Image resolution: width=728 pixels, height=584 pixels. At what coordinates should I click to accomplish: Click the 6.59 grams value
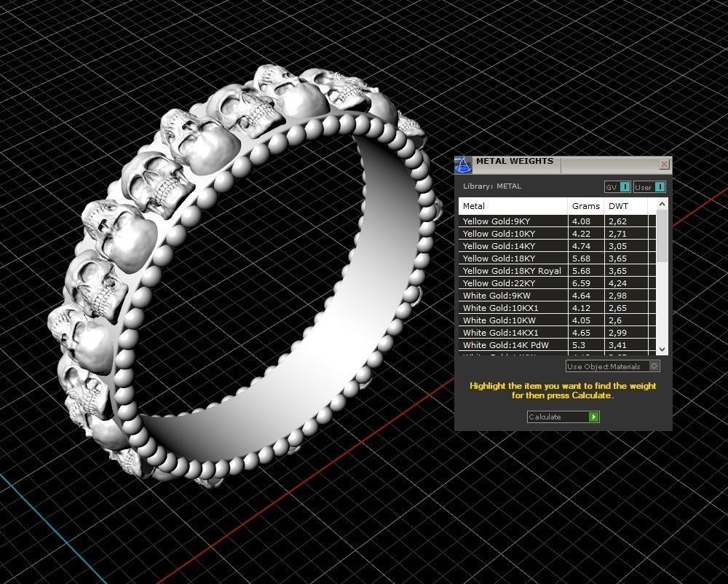click(581, 283)
